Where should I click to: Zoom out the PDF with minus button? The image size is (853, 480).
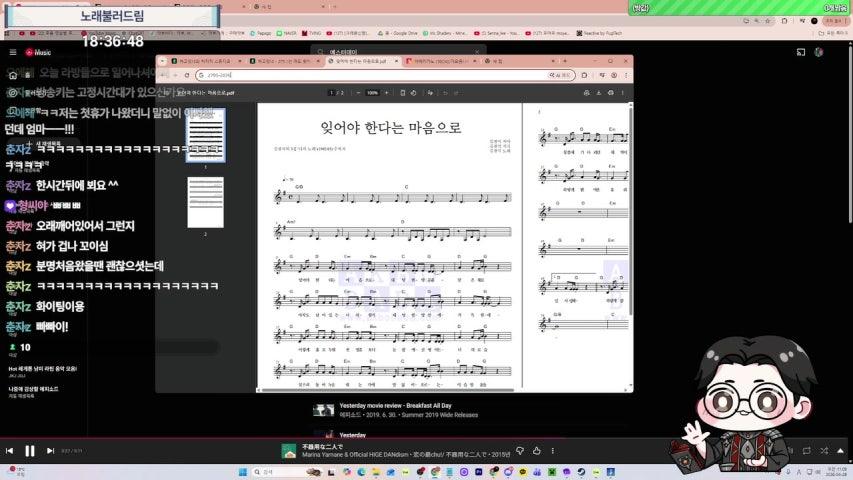point(358,93)
